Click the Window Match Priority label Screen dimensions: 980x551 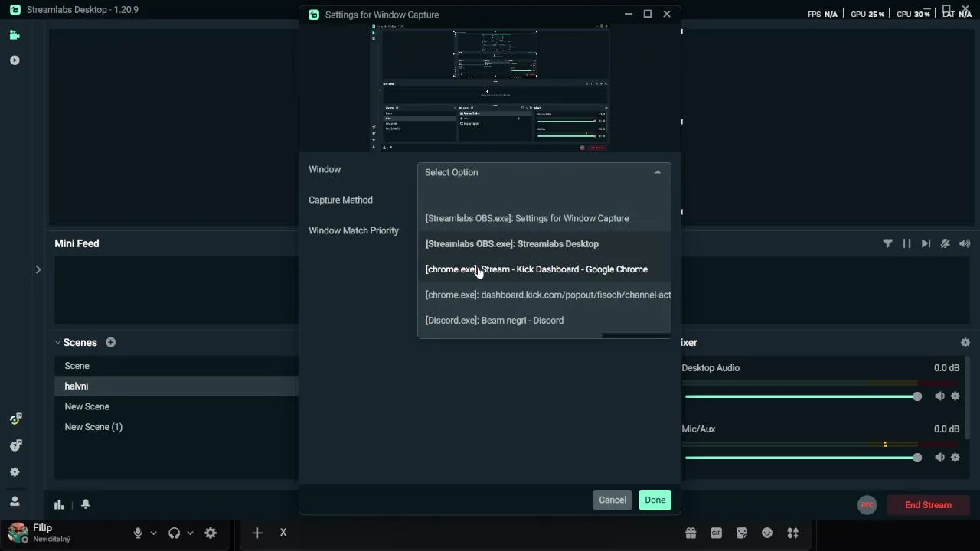pos(354,230)
